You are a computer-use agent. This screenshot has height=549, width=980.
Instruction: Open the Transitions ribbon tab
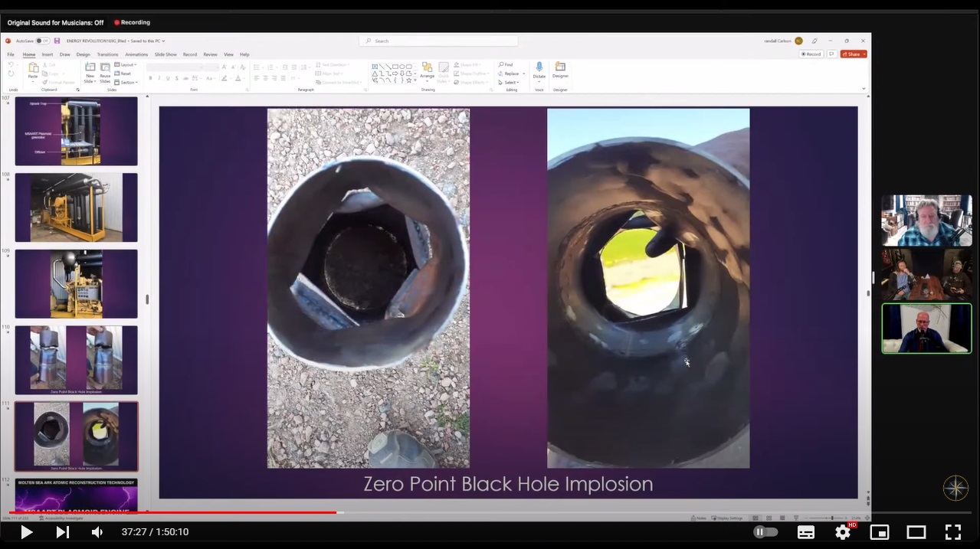[107, 54]
